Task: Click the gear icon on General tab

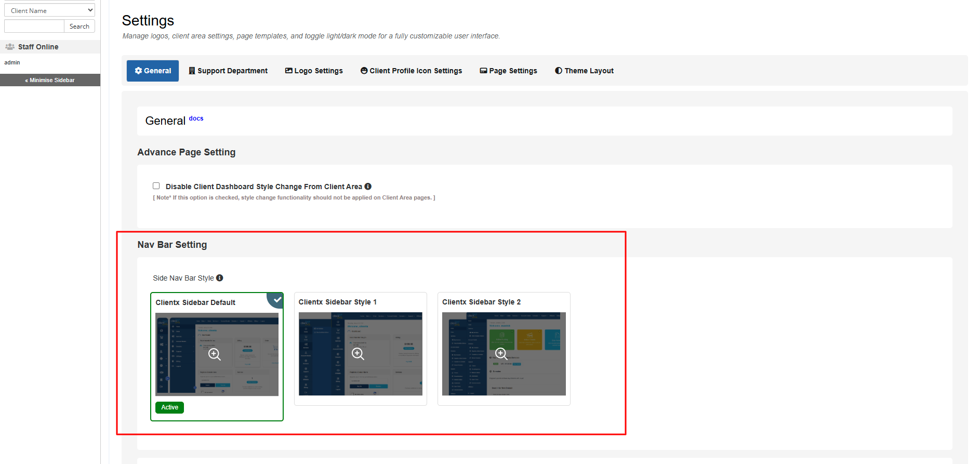Action: pos(138,71)
